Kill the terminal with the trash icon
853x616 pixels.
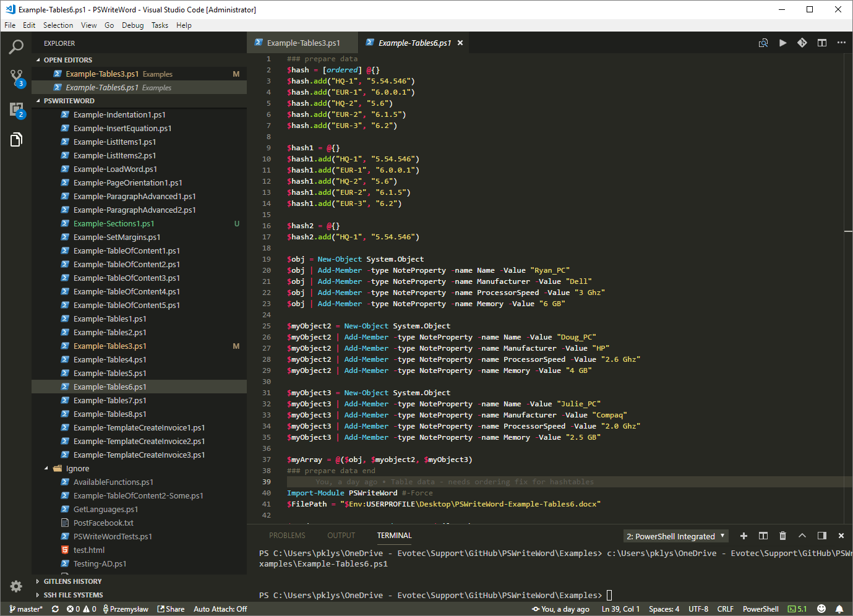coord(782,536)
